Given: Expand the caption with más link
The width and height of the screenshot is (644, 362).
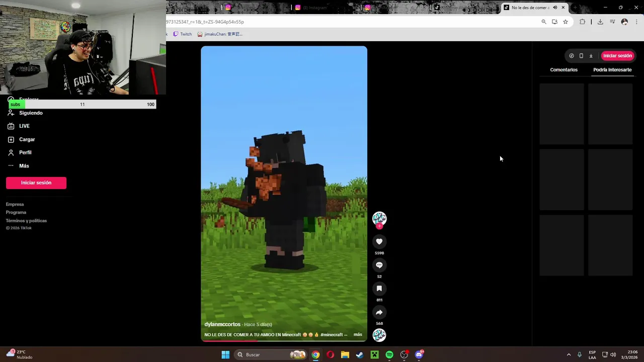Looking at the screenshot, I should tap(358, 334).
